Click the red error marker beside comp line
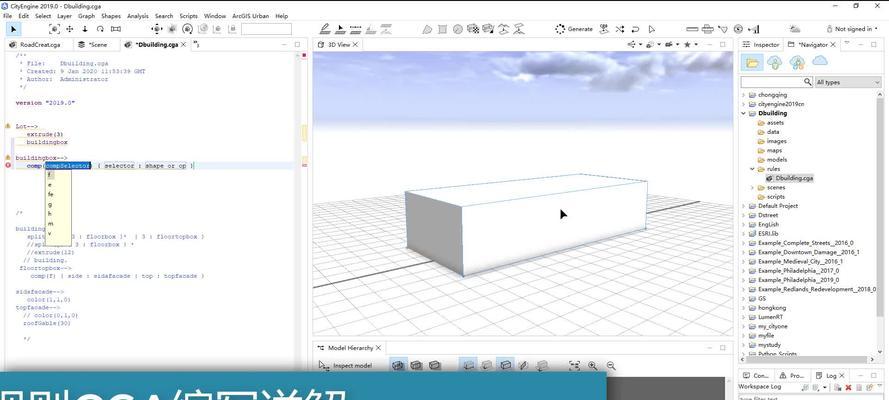 pyautogui.click(x=8, y=165)
